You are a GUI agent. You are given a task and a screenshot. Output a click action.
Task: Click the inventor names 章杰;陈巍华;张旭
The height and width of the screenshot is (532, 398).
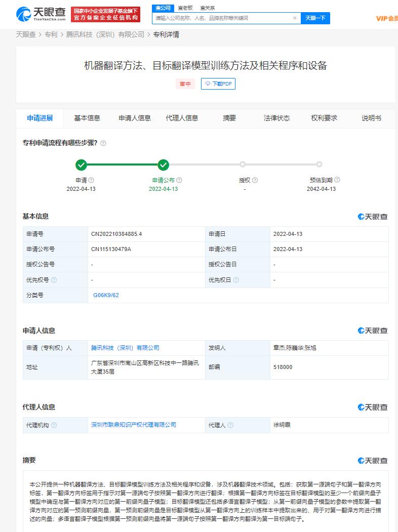295,348
